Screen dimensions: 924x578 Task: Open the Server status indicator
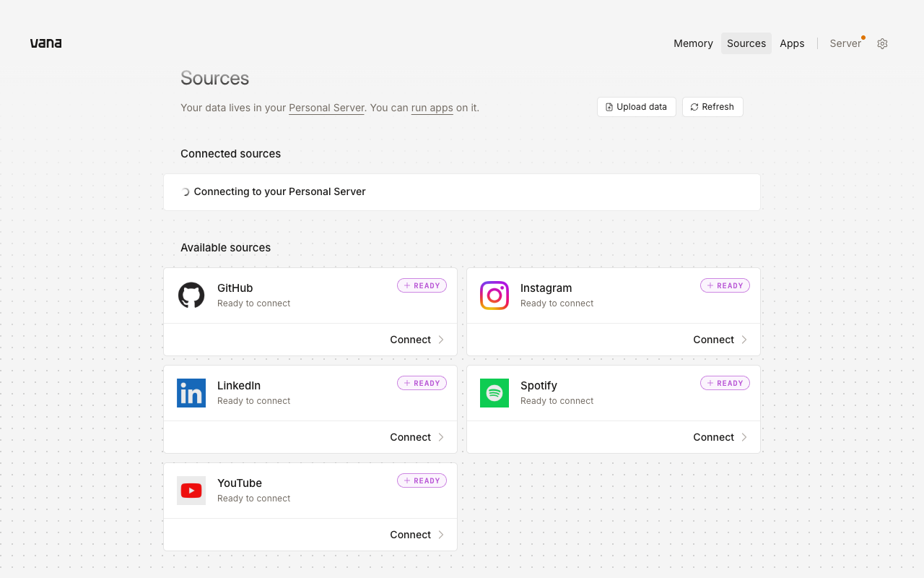[x=846, y=43]
